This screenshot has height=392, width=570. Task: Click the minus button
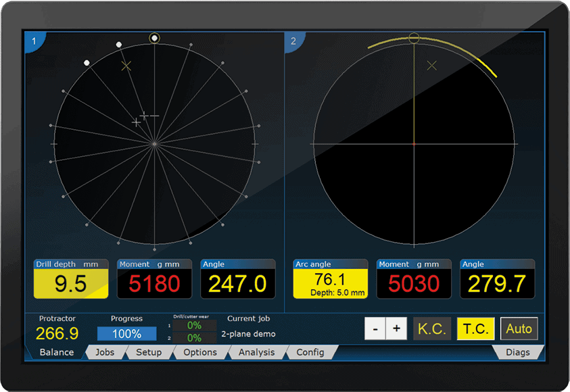[375, 328]
